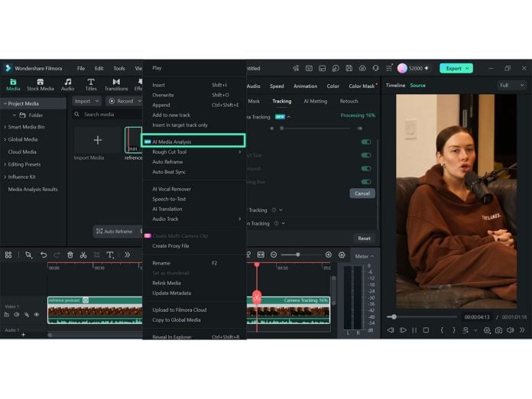
Task: Turn off the bottom tracking toggle switch
Action: pos(365,182)
